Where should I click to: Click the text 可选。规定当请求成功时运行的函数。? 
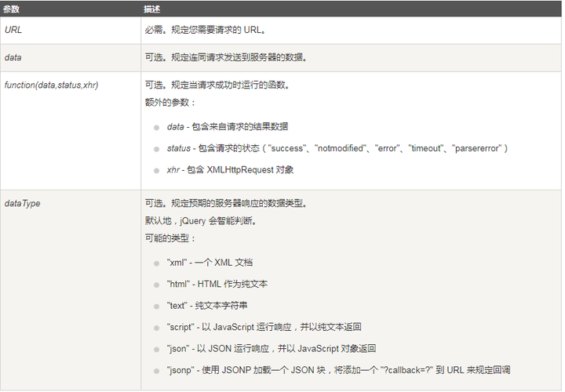217,85
